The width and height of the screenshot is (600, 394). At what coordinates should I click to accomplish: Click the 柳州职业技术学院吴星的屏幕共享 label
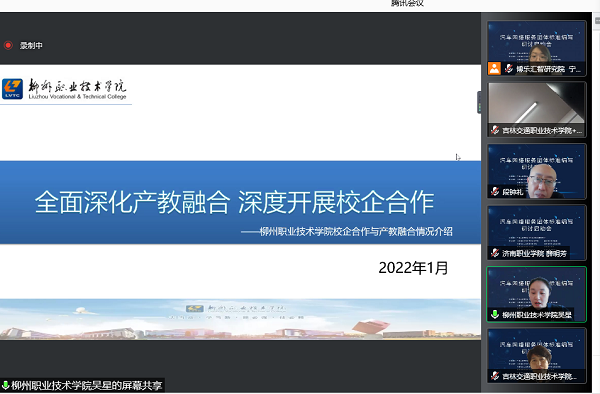86,385
